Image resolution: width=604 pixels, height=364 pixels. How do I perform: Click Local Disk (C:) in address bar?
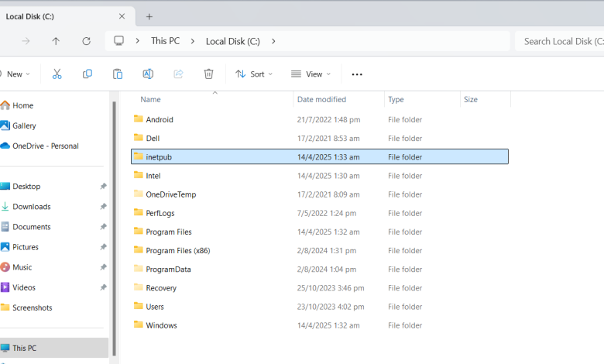coord(232,41)
